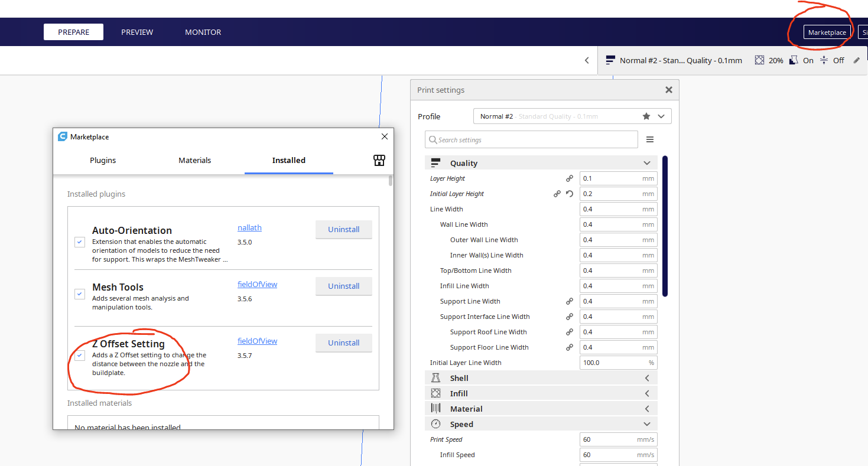Screen dimensions: 868x466
Task: Select the Installed tab in Marketplace
Action: pyautogui.click(x=289, y=160)
